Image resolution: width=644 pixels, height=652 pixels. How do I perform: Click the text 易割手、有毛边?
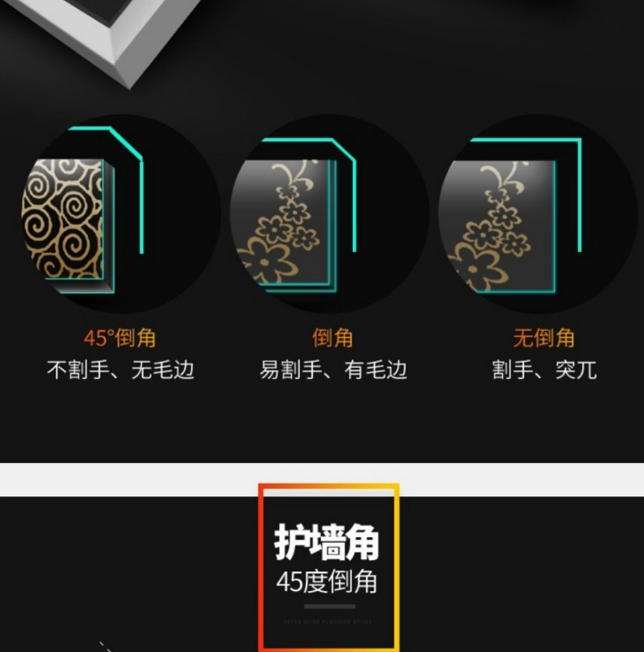(333, 370)
